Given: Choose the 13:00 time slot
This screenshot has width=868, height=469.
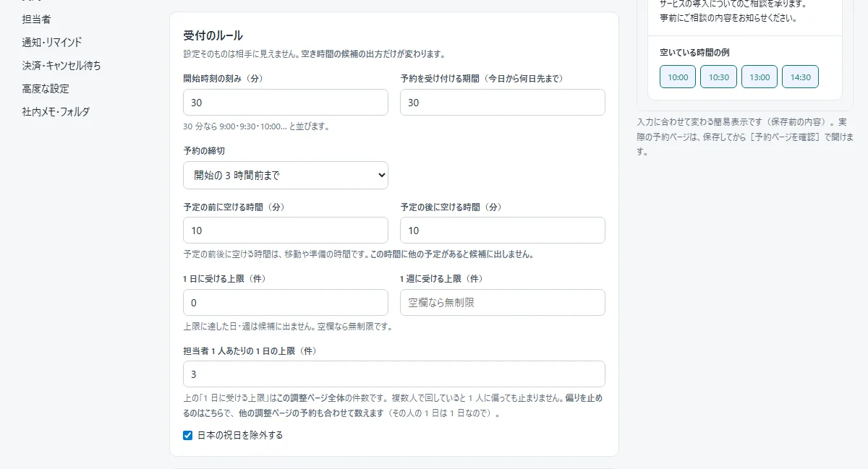Looking at the screenshot, I should (x=759, y=77).
